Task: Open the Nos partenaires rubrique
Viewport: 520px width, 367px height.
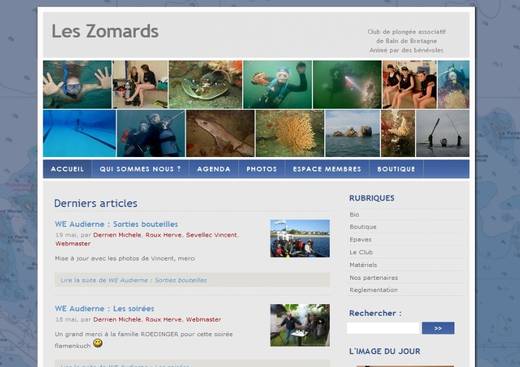Action: (374, 277)
